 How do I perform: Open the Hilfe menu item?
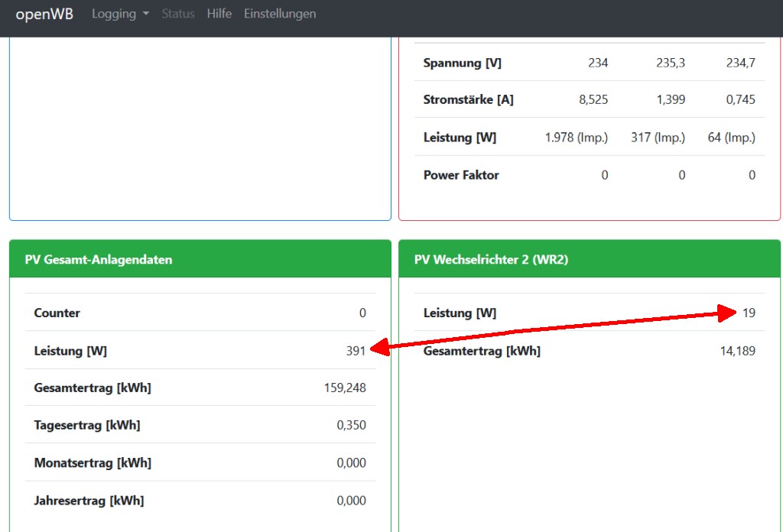point(219,14)
